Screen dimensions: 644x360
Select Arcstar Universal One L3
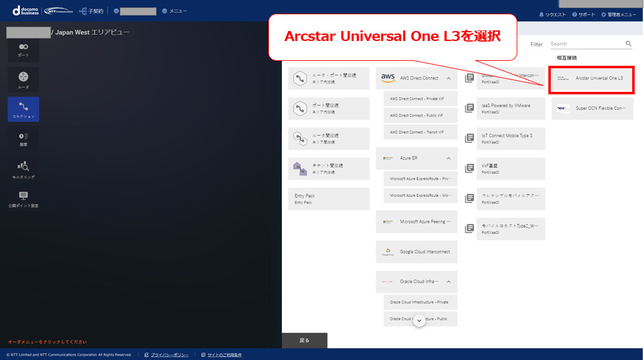pyautogui.click(x=592, y=78)
